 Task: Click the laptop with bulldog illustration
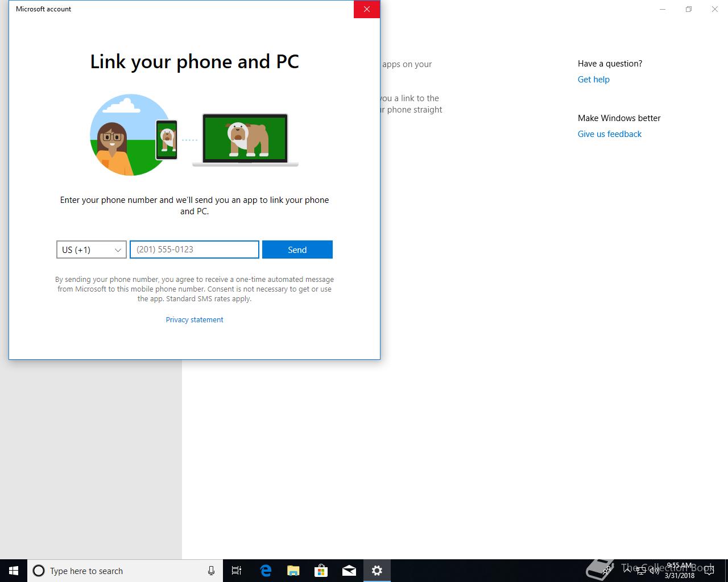tap(245, 140)
